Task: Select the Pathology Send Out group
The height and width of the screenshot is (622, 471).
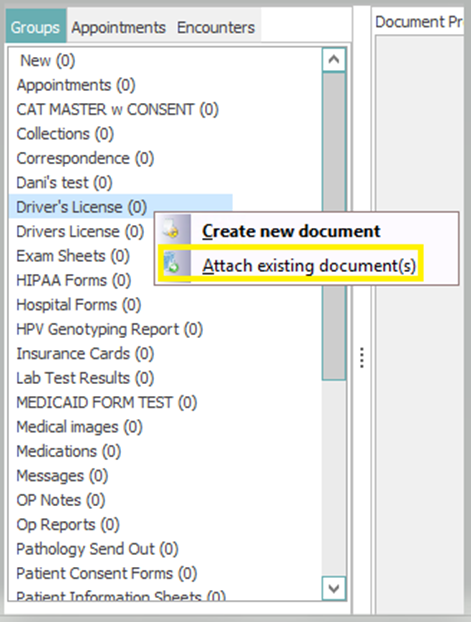Action: click(x=97, y=549)
